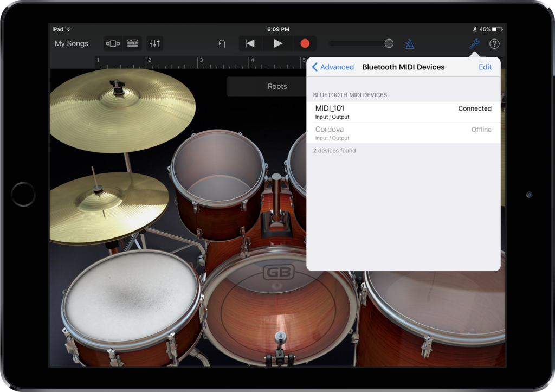Toggle the metronome icon
The width and height of the screenshot is (555, 392).
pos(410,44)
